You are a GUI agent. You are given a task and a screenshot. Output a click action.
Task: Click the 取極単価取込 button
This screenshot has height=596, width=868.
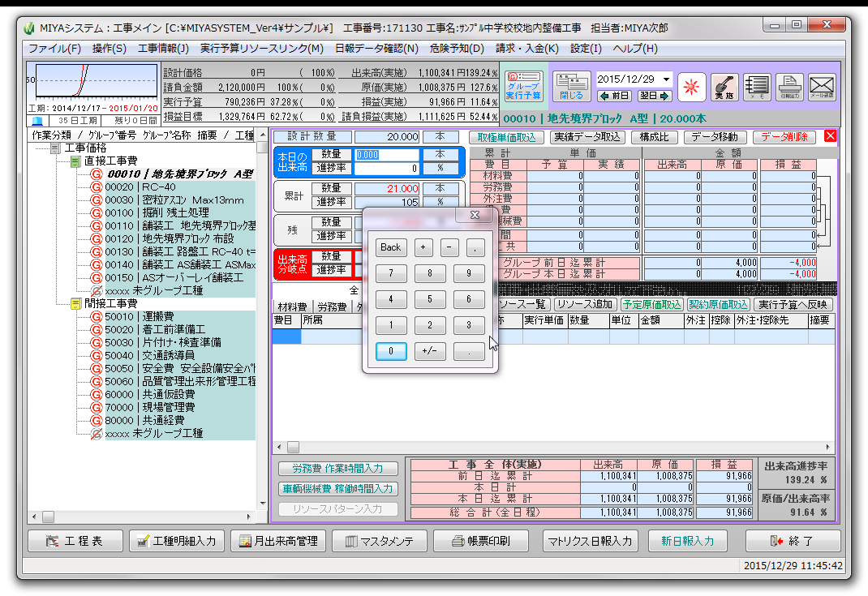click(x=507, y=137)
